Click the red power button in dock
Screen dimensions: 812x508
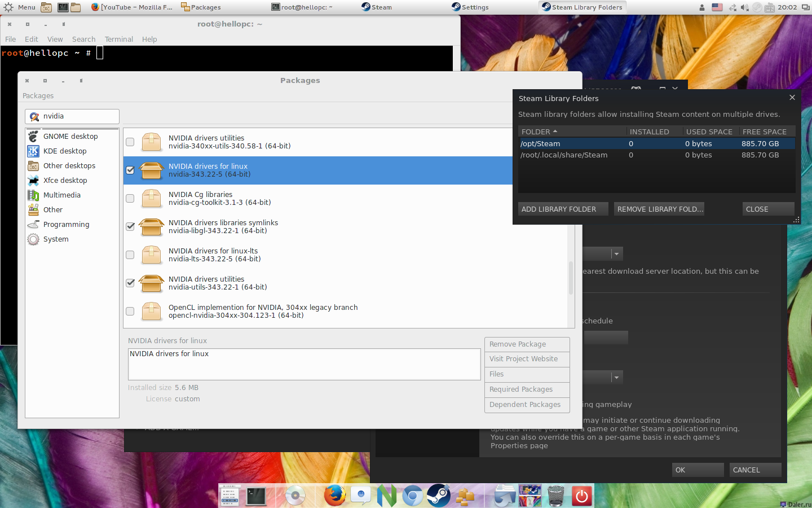point(581,496)
